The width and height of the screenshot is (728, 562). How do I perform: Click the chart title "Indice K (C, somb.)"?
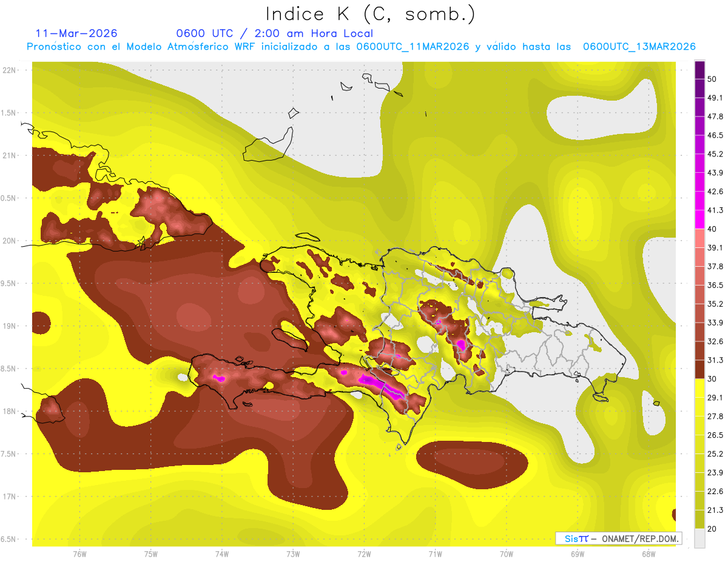(x=371, y=15)
